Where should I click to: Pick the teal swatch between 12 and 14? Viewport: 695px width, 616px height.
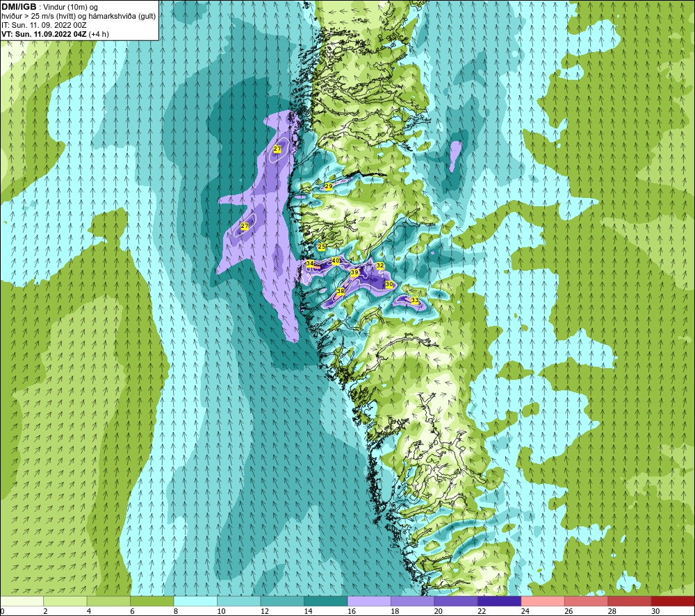click(282, 601)
